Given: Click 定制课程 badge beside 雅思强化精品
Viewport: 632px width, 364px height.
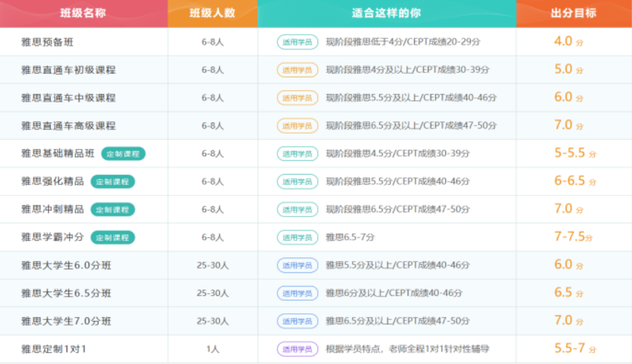Looking at the screenshot, I should point(112,182).
